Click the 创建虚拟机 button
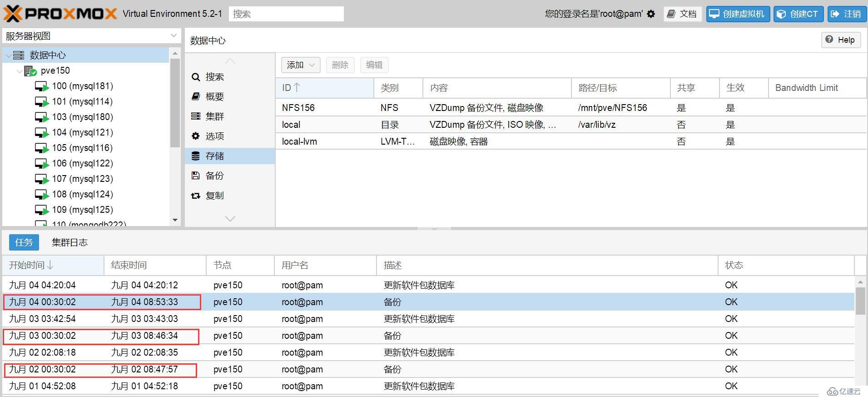Screen dimensions: 868x397 [x=738, y=14]
